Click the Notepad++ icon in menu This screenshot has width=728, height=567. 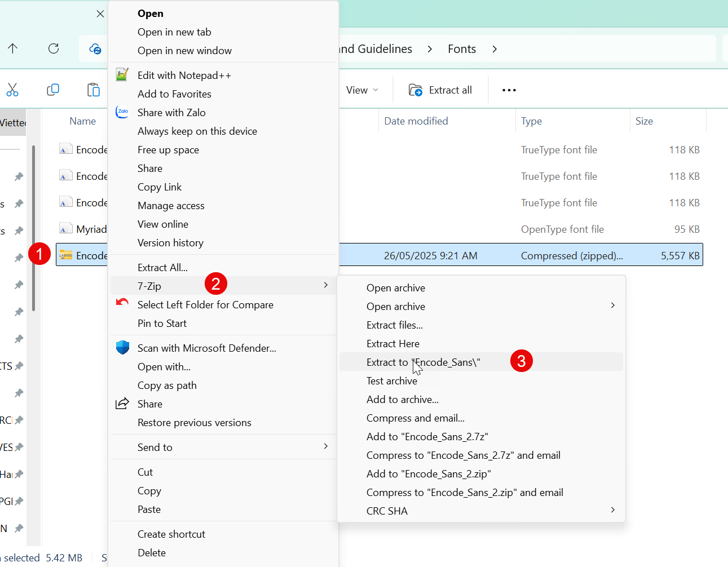click(122, 74)
